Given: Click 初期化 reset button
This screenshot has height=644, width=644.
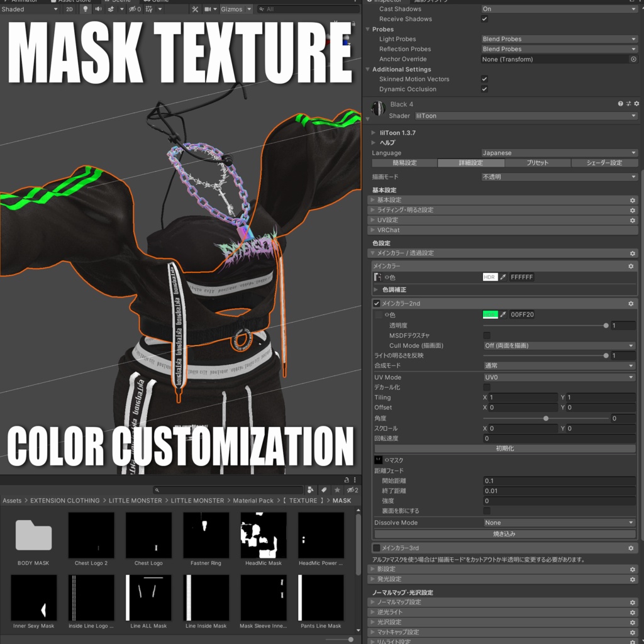Looking at the screenshot, I should click(x=505, y=448).
